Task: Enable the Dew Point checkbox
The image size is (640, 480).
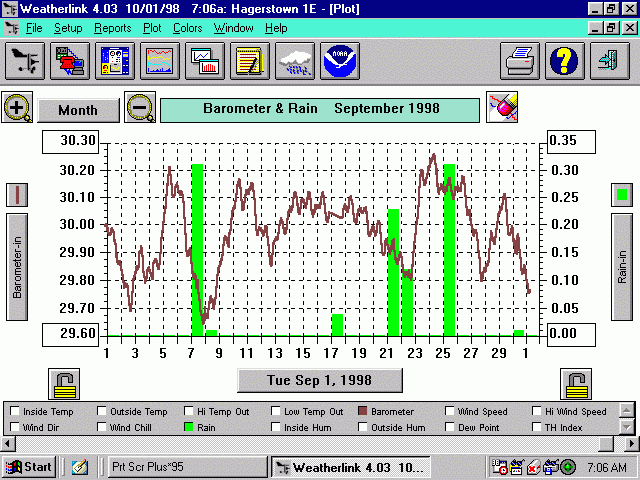Action: pyautogui.click(x=449, y=427)
